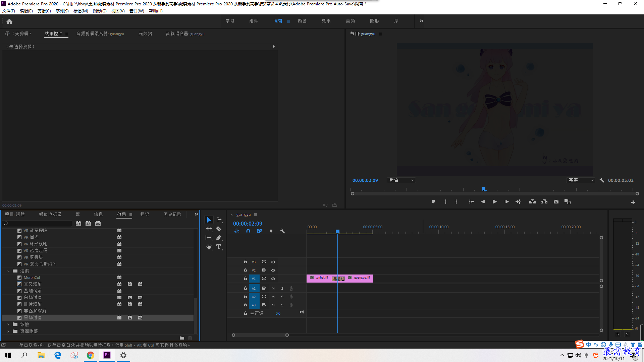Viewport: 644px width, 362px height.
Task: Expand the 缩放 effects folder
Action: point(8,324)
